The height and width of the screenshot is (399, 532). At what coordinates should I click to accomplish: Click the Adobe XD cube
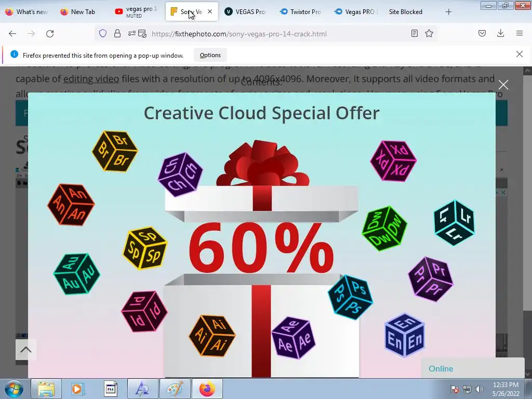(x=393, y=161)
